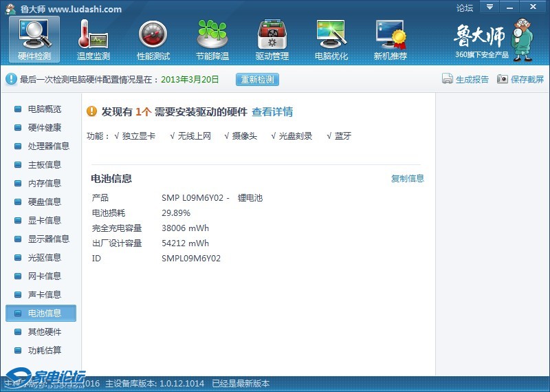Select the 电脑优化 monitor icon

pos(331,34)
